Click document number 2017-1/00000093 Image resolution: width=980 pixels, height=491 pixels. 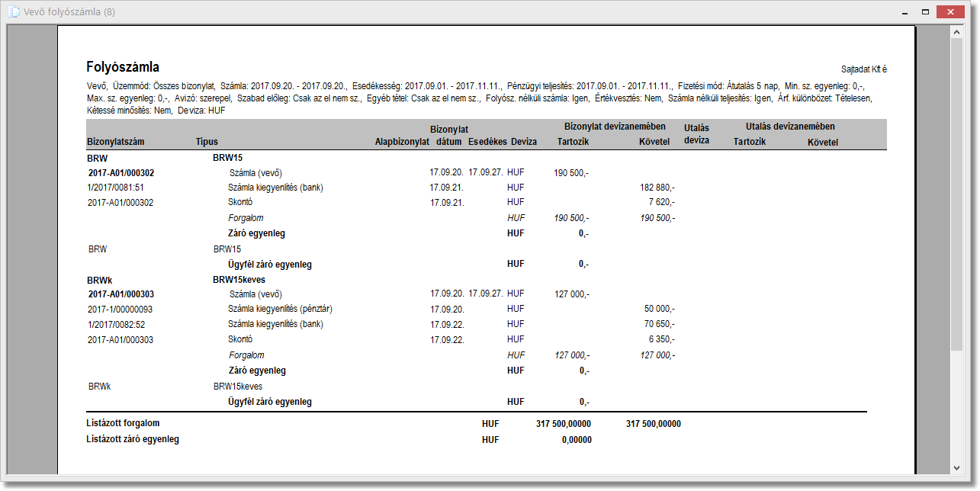pos(120,309)
